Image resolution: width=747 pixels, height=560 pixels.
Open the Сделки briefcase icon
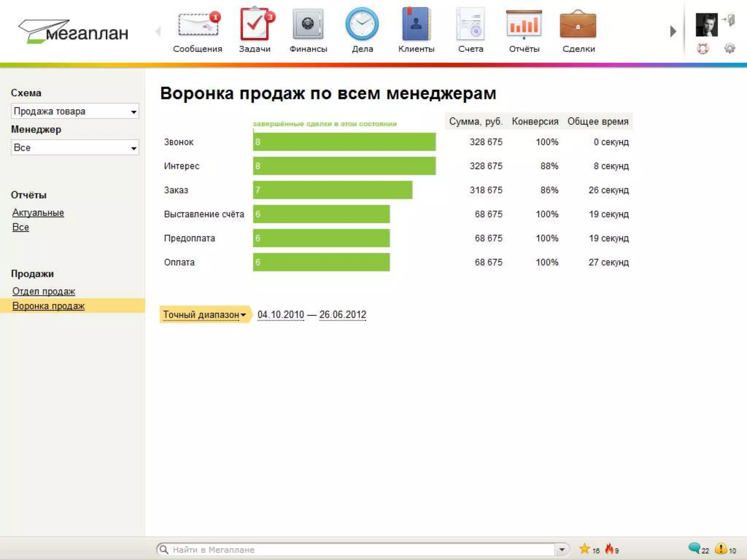(x=578, y=25)
